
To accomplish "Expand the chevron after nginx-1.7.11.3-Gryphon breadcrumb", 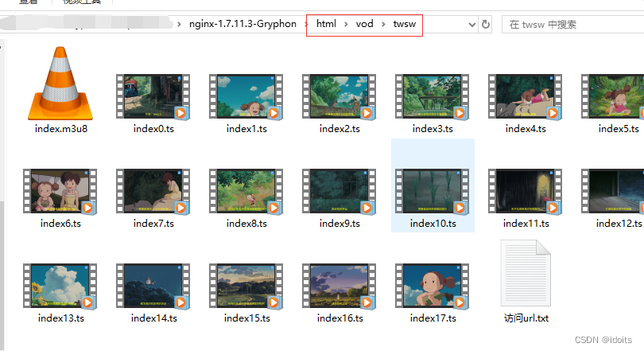I will [306, 24].
